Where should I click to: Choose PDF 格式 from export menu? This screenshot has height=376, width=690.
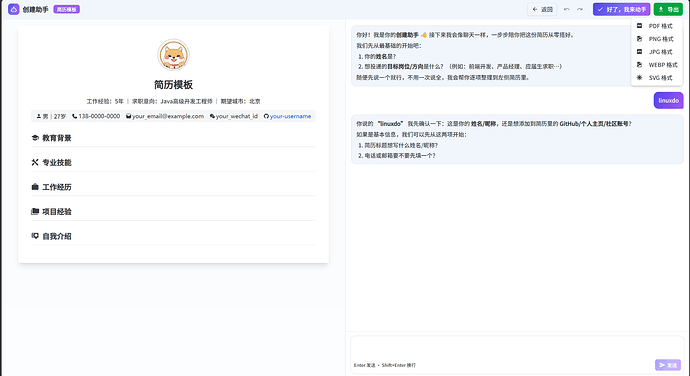(657, 26)
